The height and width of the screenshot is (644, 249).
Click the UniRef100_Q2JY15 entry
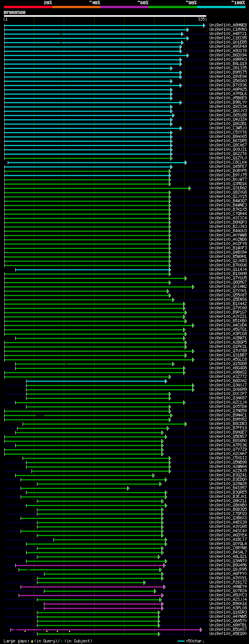coord(228,196)
